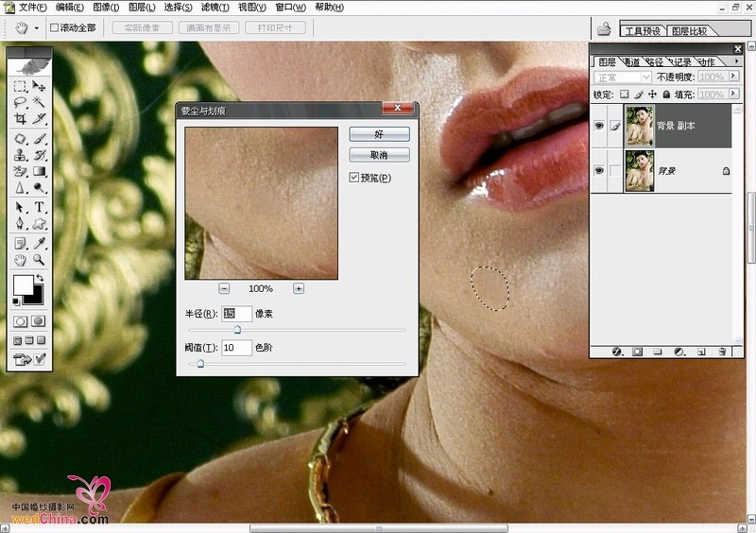Hide the 背景 副本 layer eye icon

pyautogui.click(x=599, y=126)
